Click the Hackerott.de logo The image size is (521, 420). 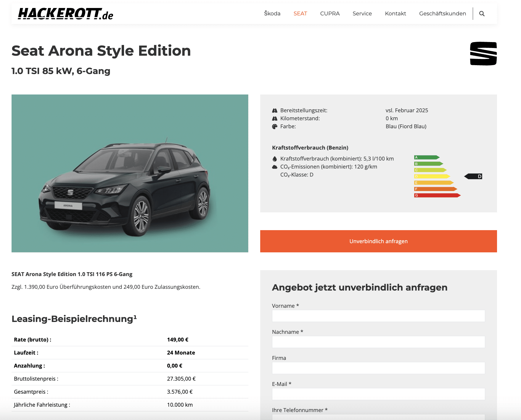pyautogui.click(x=65, y=14)
